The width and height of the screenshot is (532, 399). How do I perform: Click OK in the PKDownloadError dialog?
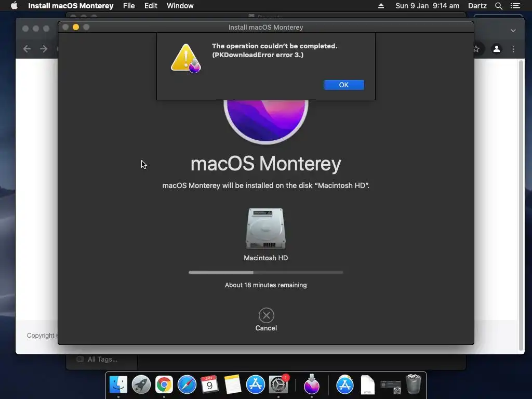(344, 85)
